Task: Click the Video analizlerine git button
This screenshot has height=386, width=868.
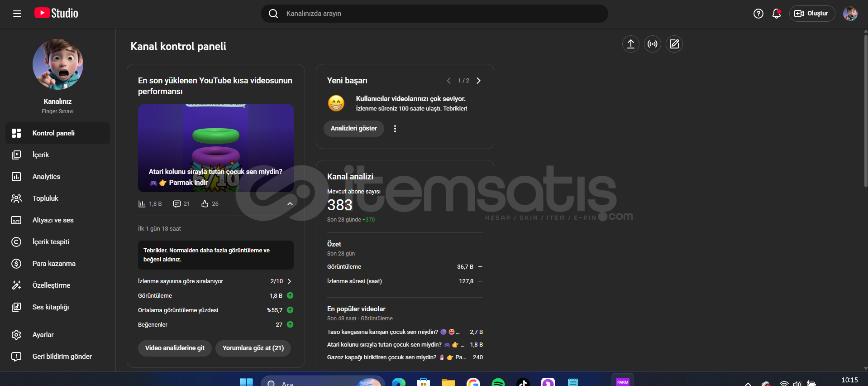Action: [175, 348]
